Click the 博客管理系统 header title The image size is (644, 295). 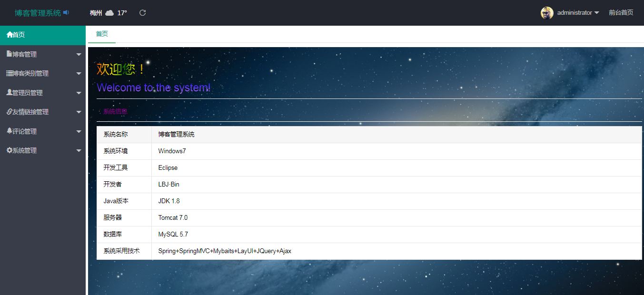38,13
